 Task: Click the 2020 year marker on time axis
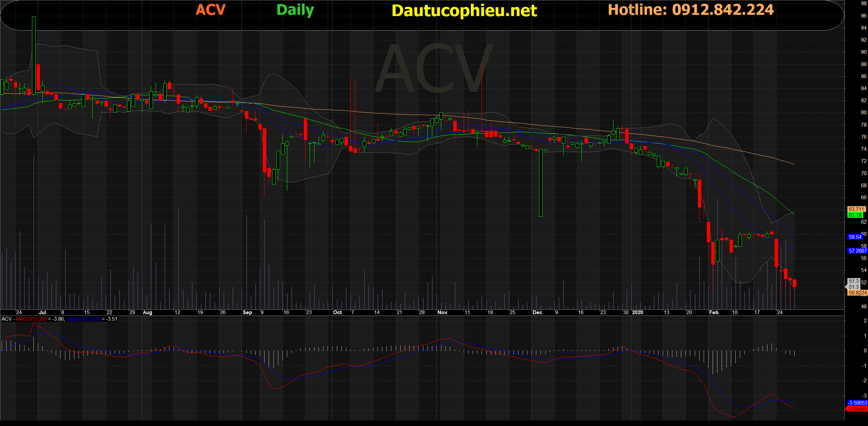pos(638,312)
